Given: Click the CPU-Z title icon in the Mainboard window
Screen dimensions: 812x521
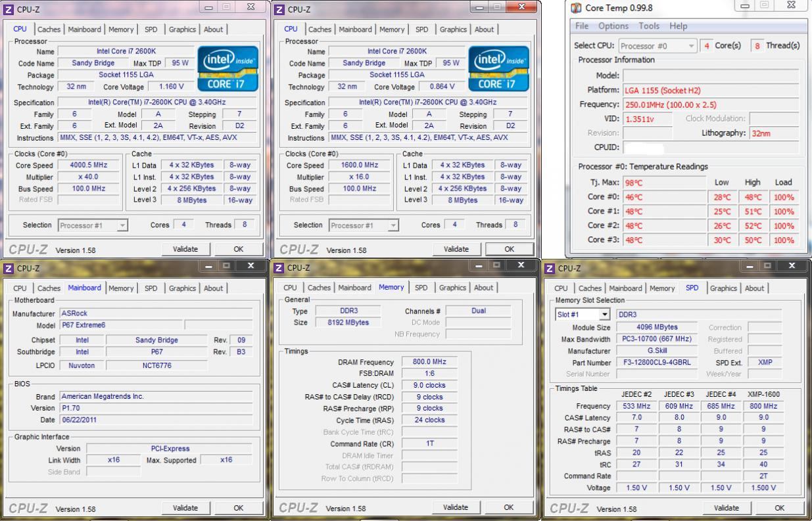Looking at the screenshot, I should tap(9, 268).
